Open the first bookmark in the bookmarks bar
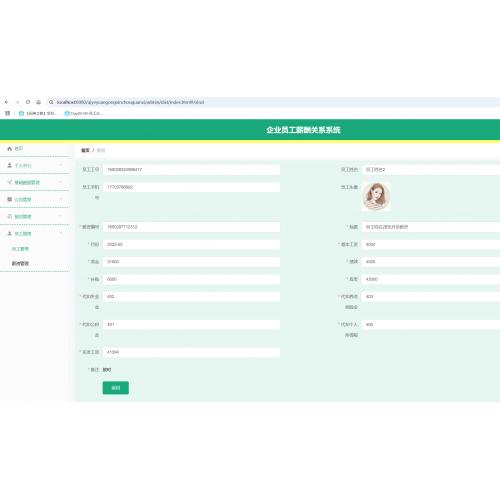The width and height of the screenshot is (500, 500). pyautogui.click(x=38, y=113)
